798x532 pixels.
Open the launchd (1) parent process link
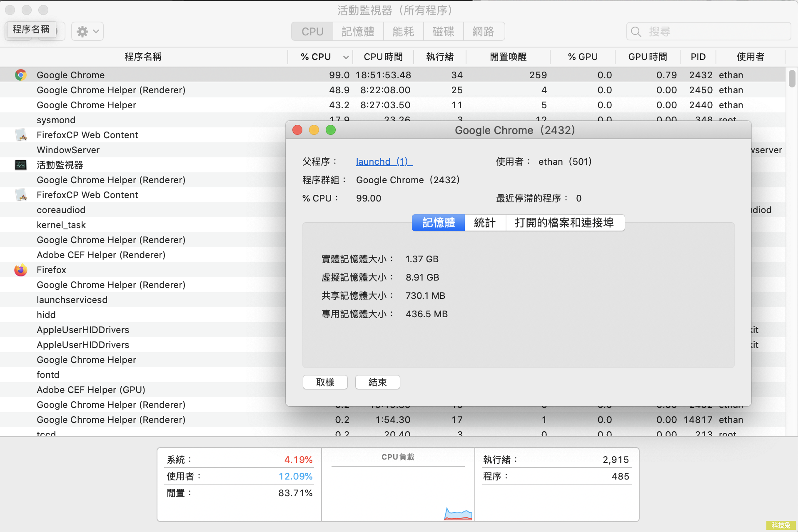point(384,162)
